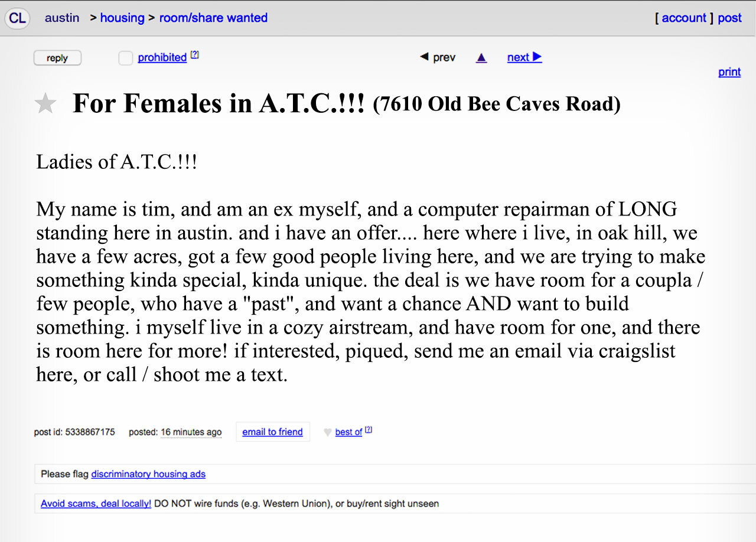
Task: Enable the flag checkbox next to prohibited
Action: pyautogui.click(x=125, y=58)
